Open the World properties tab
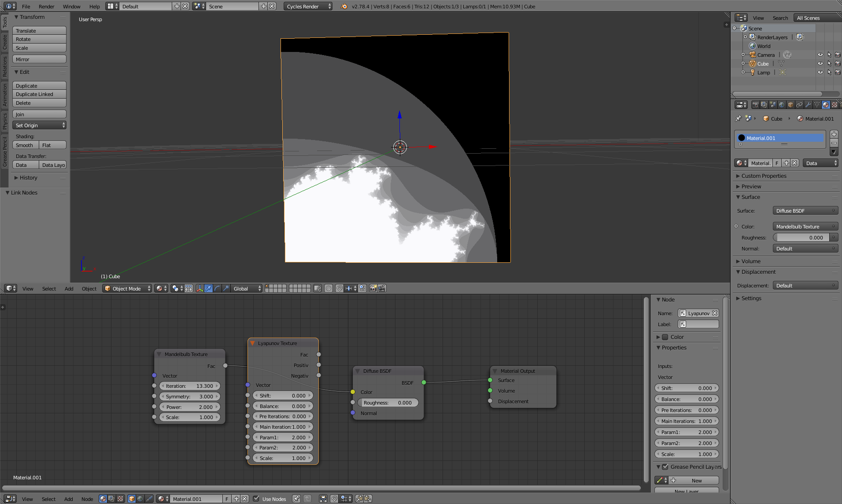The height and width of the screenshot is (504, 842). pyautogui.click(x=782, y=105)
